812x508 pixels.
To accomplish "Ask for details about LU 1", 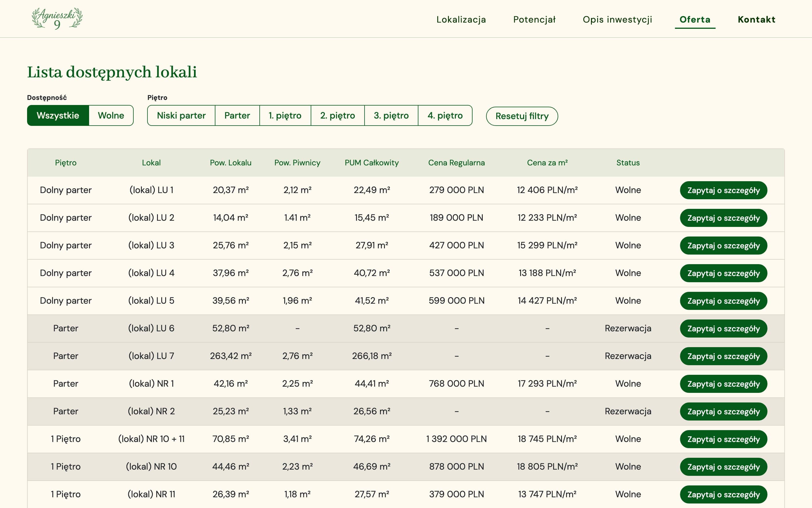I will tap(723, 190).
